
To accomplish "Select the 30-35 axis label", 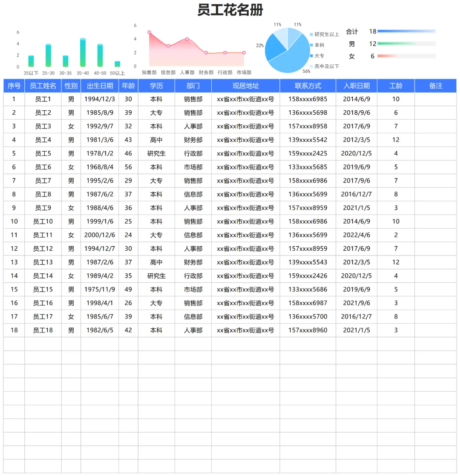I will (x=65, y=73).
